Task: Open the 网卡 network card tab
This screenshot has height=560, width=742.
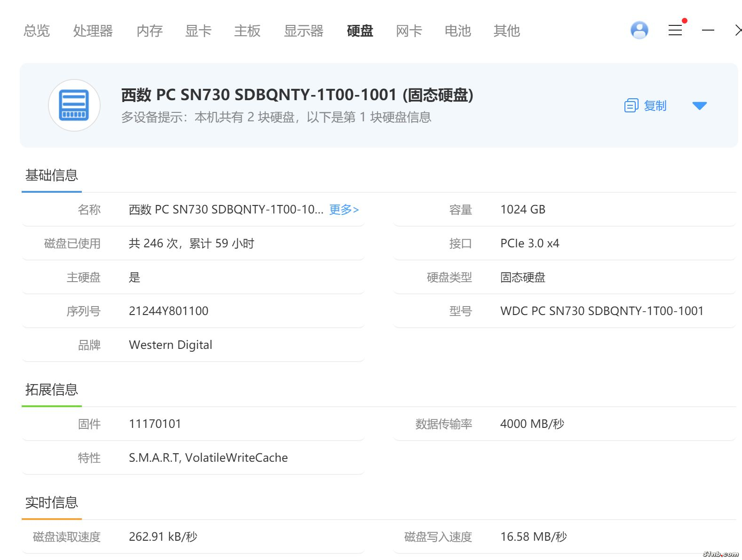Action: (409, 31)
